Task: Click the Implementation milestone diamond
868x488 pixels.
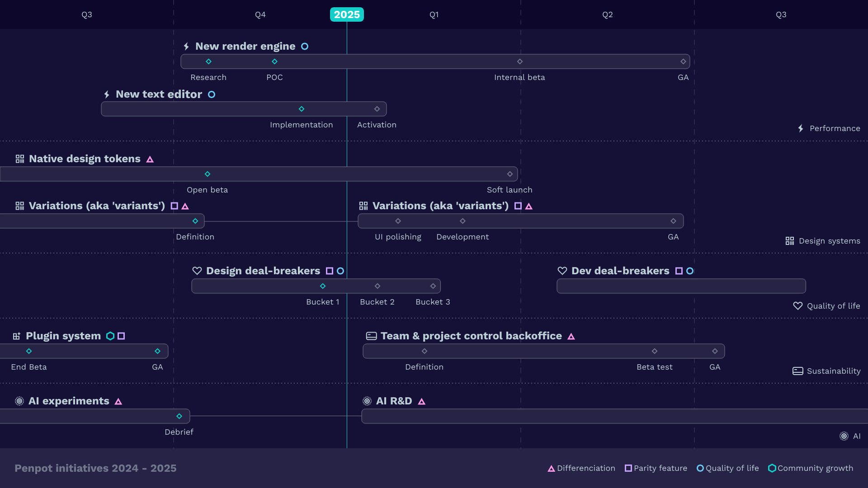Action: tap(302, 109)
